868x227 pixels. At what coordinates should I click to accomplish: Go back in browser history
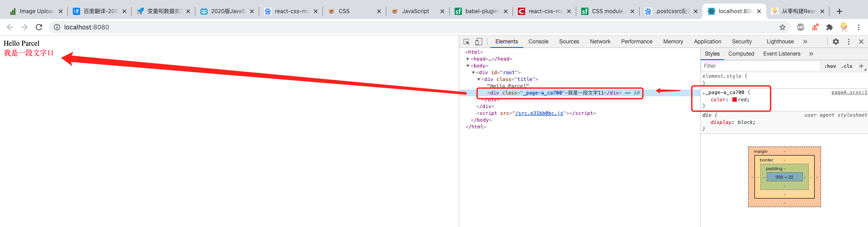coord(10,27)
